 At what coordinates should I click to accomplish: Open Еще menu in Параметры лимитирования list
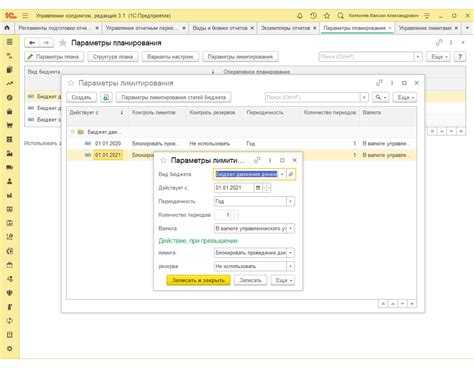click(405, 97)
